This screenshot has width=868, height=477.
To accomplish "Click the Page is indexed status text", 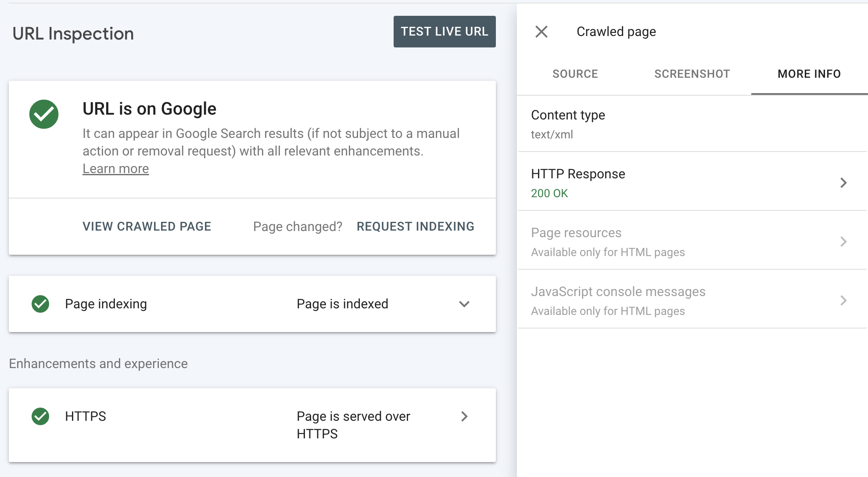I will 342,304.
